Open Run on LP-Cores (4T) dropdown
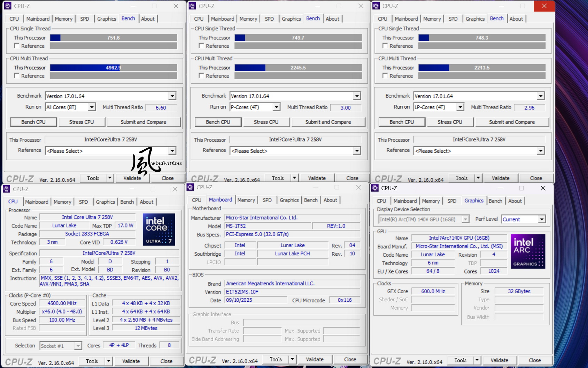The height and width of the screenshot is (368, 588). tap(460, 107)
